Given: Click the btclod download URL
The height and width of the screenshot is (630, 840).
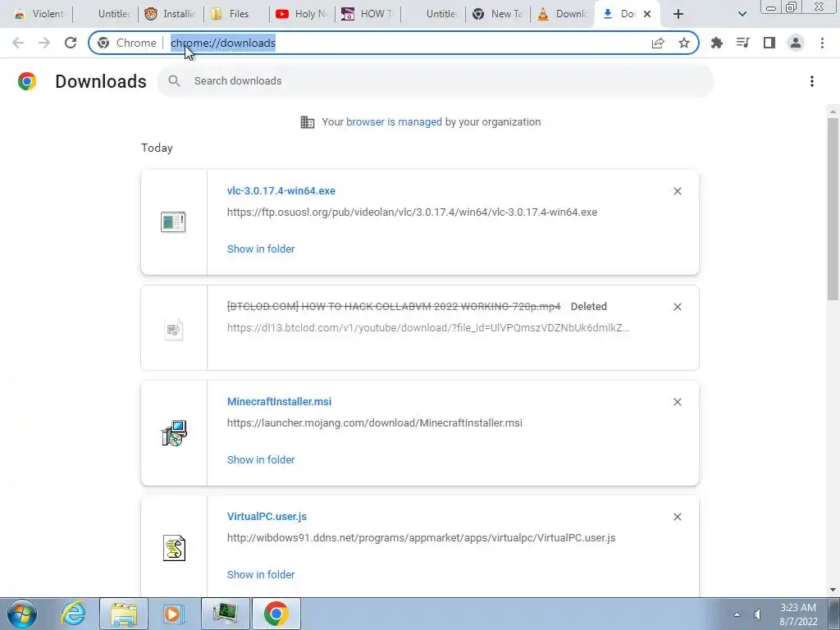Looking at the screenshot, I should (x=428, y=328).
